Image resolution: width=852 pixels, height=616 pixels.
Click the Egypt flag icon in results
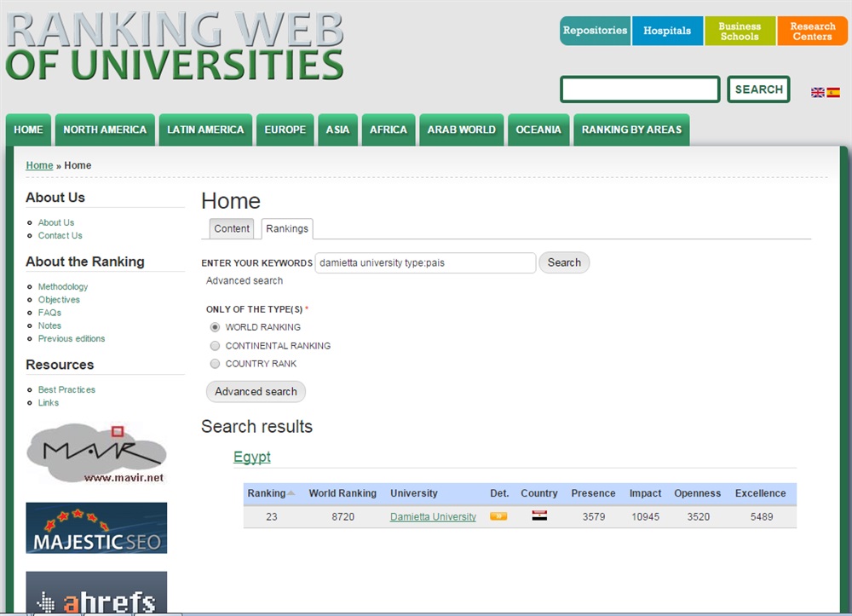point(539,515)
